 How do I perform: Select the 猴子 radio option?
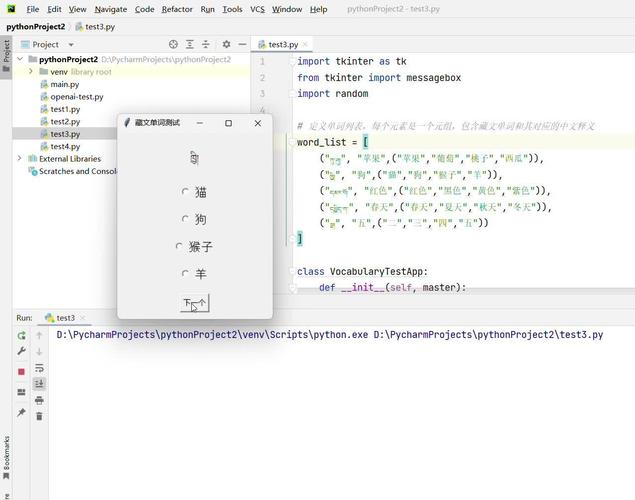[x=194, y=247]
